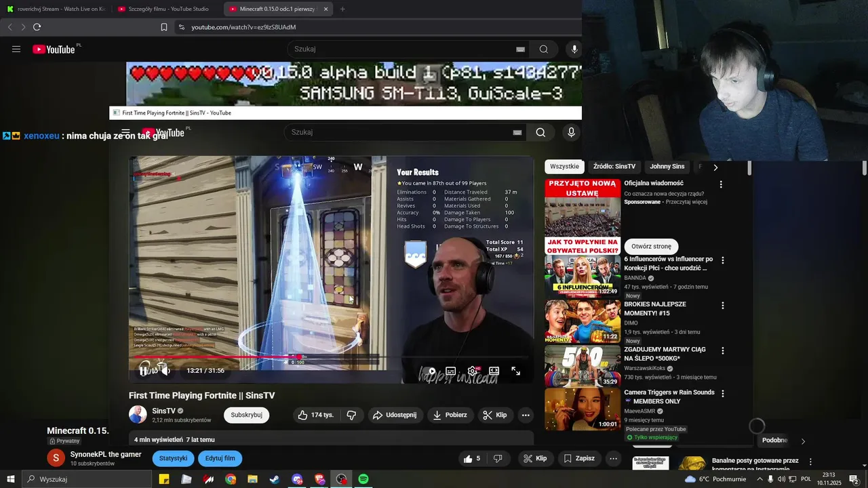Open more options next to Zapisz
The height and width of the screenshot is (488, 868).
tap(613, 459)
